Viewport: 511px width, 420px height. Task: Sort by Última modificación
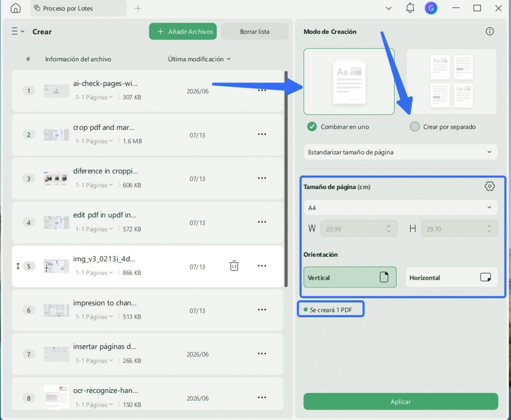pos(199,59)
